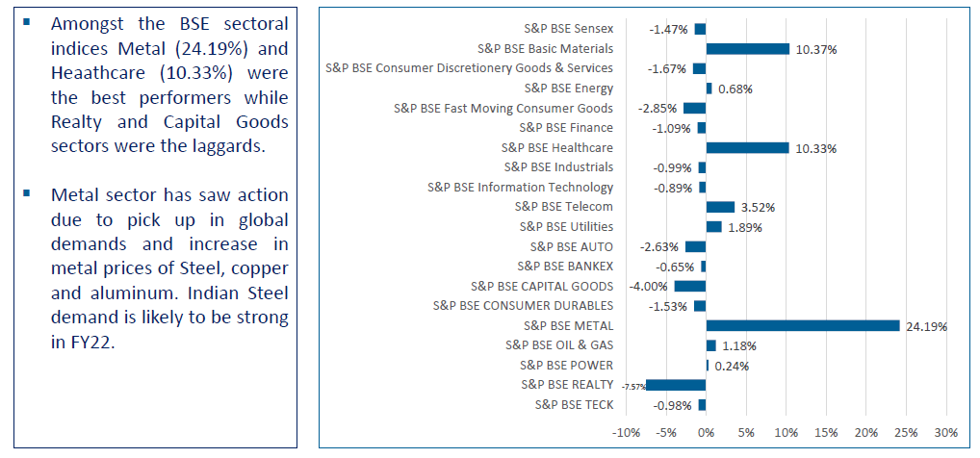
Task: Click the 24.19% data label
Action: click(926, 326)
